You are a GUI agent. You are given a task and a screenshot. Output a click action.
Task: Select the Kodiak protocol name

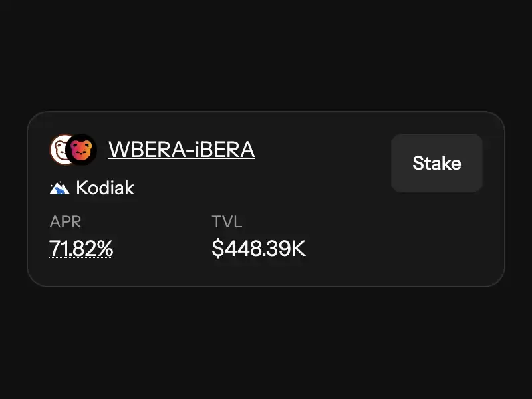[x=105, y=188]
